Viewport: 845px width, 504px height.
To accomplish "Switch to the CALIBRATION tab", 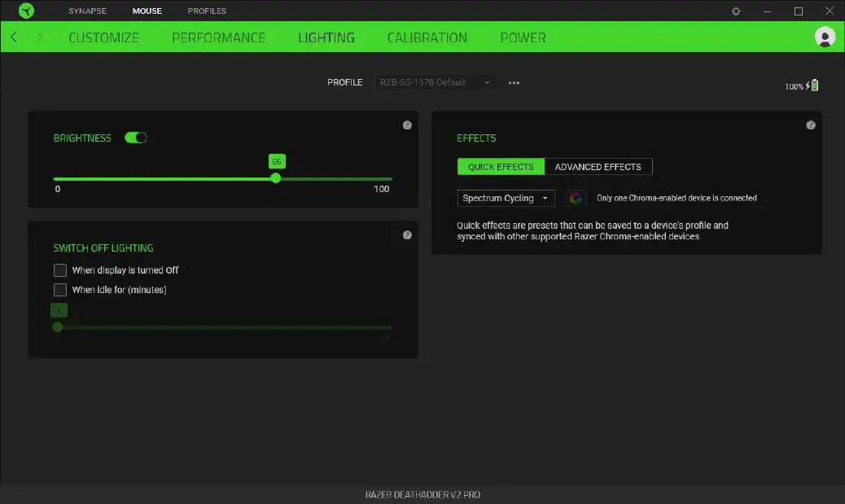I will coord(427,37).
